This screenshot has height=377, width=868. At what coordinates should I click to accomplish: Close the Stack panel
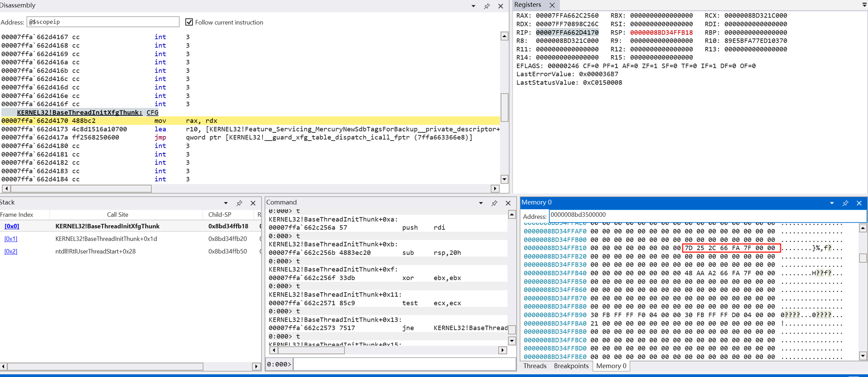click(x=253, y=203)
